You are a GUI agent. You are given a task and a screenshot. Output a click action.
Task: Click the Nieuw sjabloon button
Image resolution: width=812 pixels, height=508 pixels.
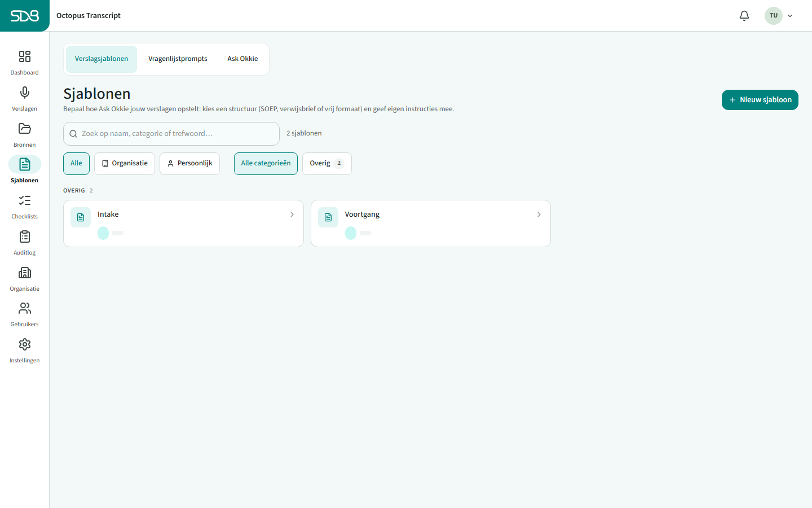[760, 100]
